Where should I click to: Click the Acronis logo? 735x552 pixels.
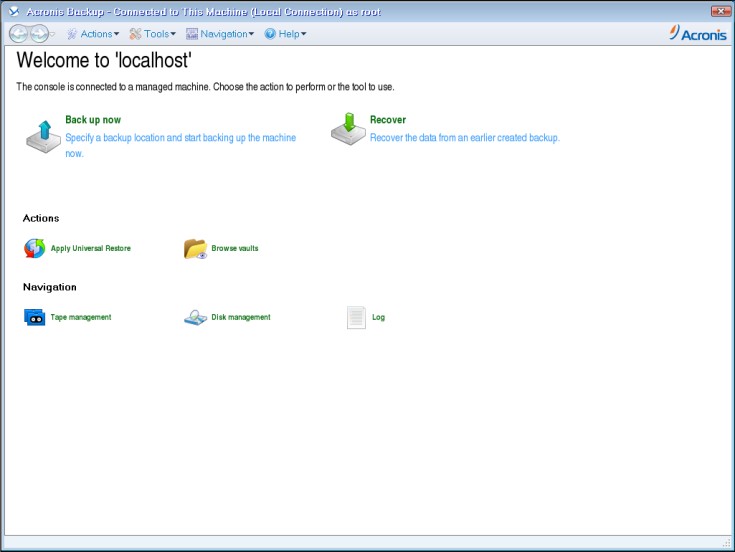[698, 33]
